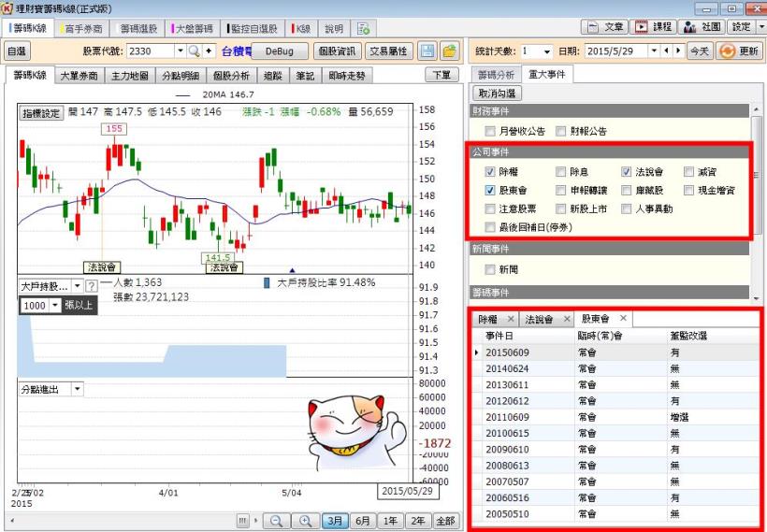Click the 指標設定 button on chart
The height and width of the screenshot is (532, 767).
click(41, 113)
